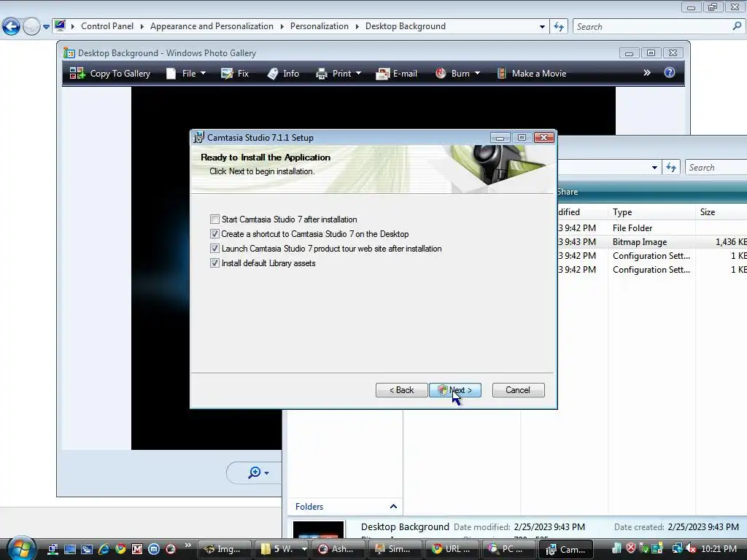Cancel the Camtasia Studio setup
Screen dimensions: 747x560
(519, 390)
